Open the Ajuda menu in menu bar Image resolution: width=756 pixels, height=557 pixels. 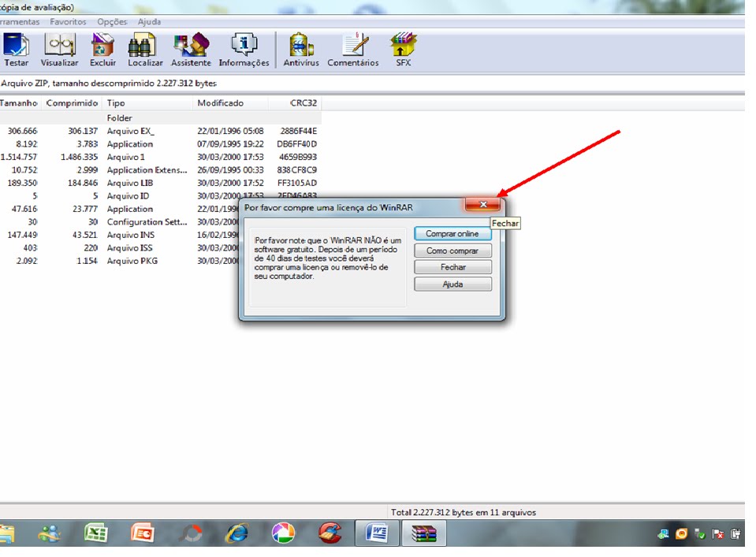(149, 22)
